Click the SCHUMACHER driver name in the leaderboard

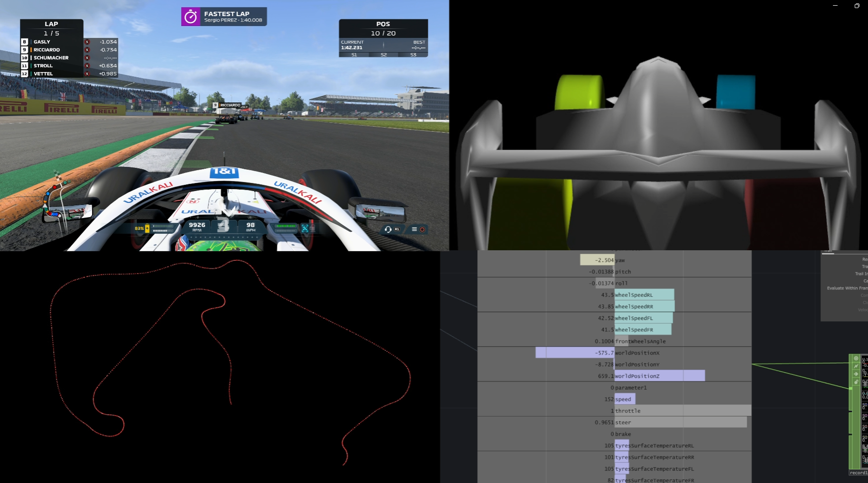51,58
